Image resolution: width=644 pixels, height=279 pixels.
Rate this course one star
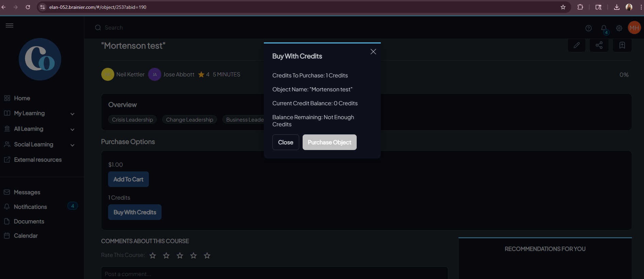click(x=153, y=256)
